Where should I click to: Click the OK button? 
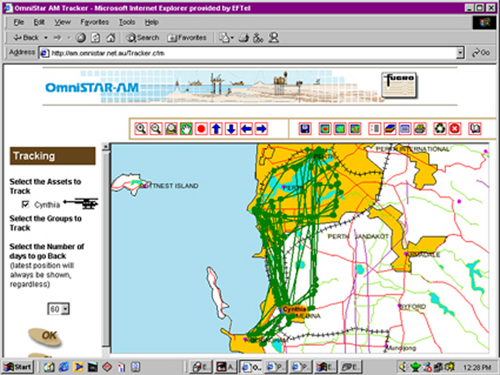[x=46, y=336]
